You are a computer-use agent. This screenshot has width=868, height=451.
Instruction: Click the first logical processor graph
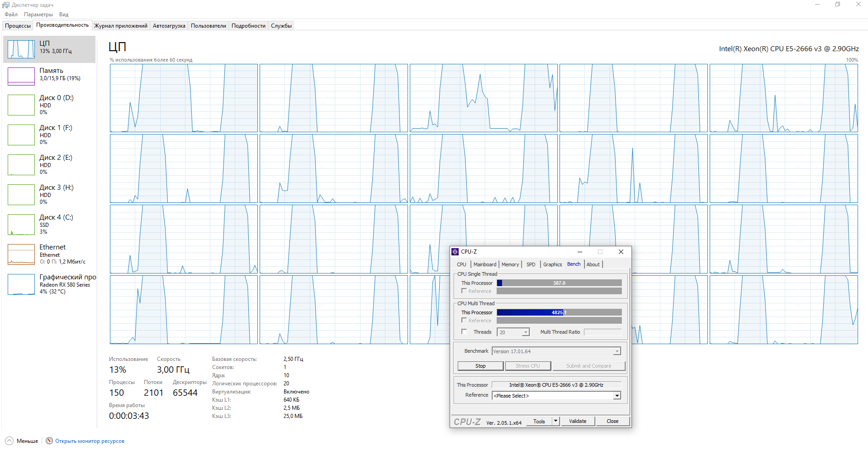pos(184,98)
